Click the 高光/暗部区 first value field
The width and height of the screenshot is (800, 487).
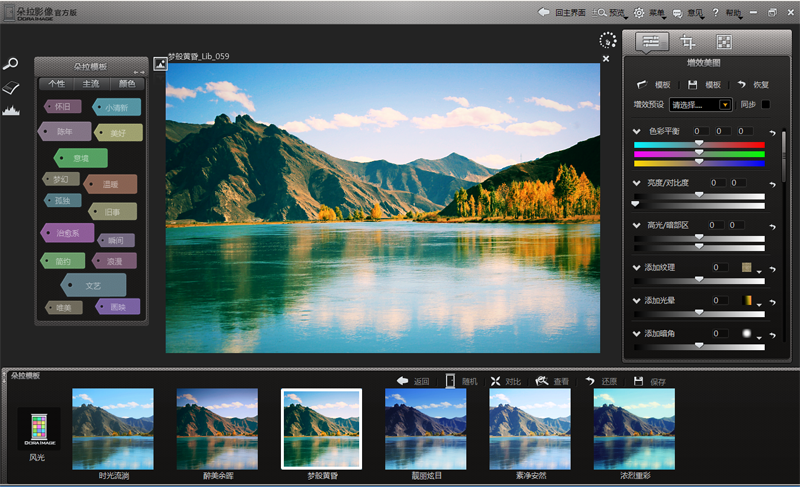click(x=717, y=225)
